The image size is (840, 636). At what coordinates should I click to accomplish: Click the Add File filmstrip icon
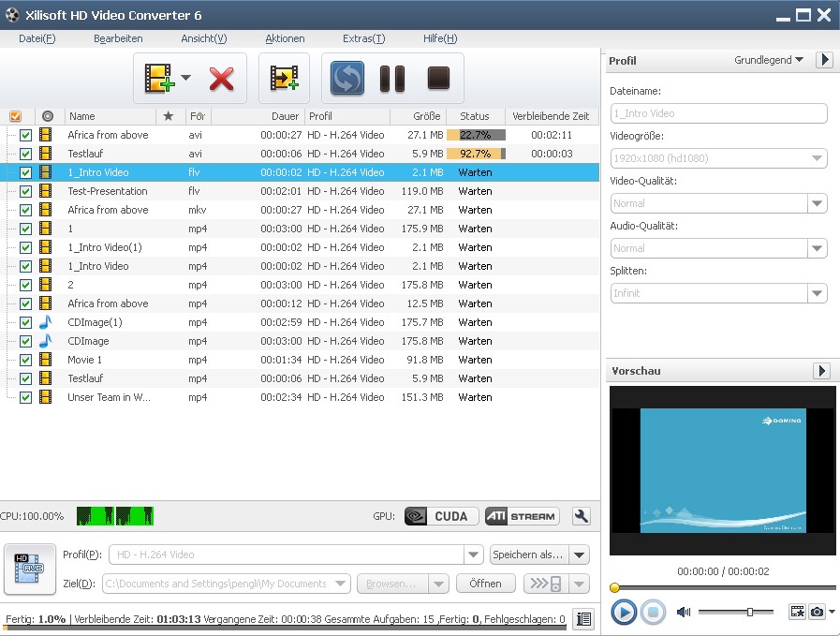tap(158, 79)
